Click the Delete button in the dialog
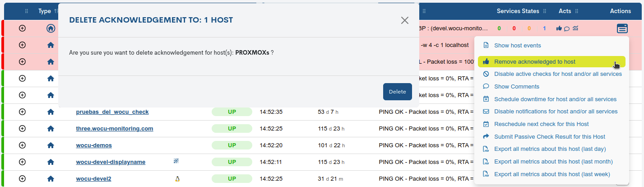The width and height of the screenshot is (644, 187). click(x=397, y=92)
